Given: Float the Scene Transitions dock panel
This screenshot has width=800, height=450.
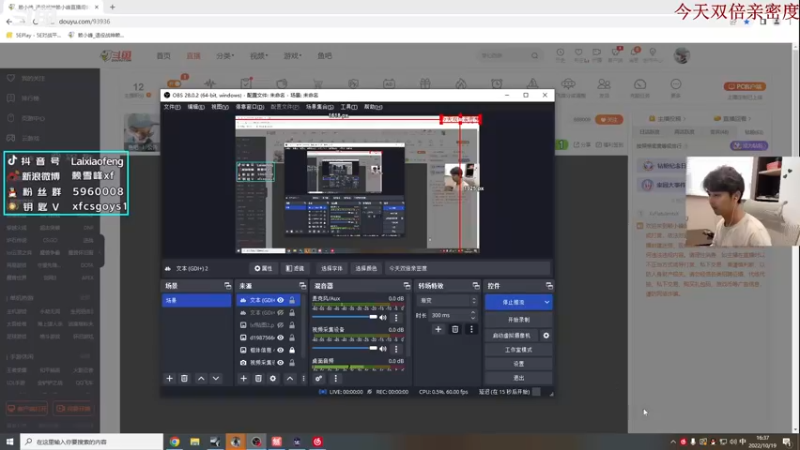Looking at the screenshot, I should pyautogui.click(x=476, y=286).
